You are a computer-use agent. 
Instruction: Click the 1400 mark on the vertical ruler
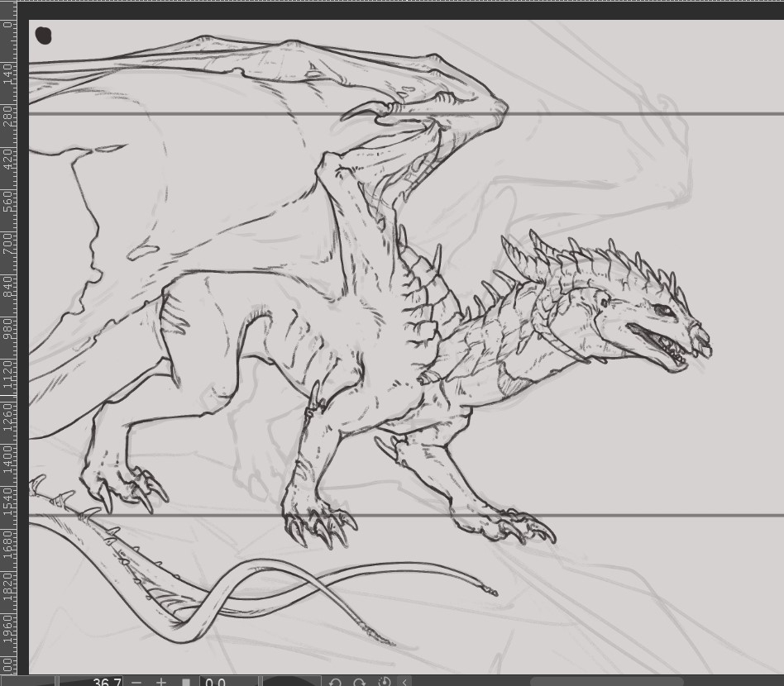click(8, 452)
